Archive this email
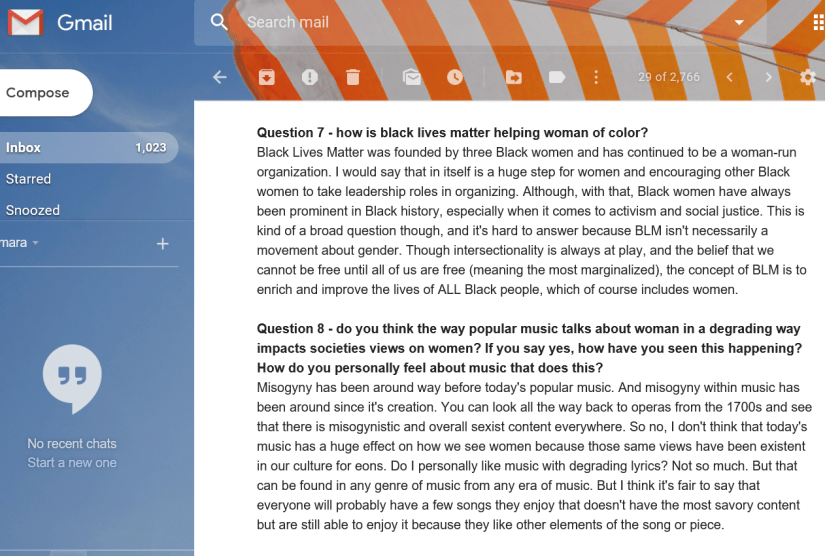Image resolution: width=825 pixels, height=556 pixels. coord(267,77)
